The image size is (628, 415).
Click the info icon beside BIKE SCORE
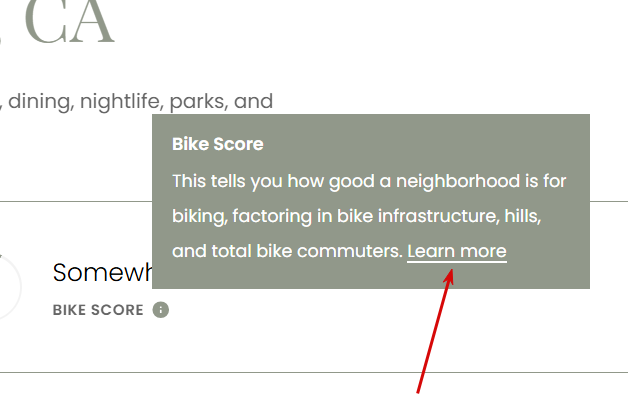161,310
